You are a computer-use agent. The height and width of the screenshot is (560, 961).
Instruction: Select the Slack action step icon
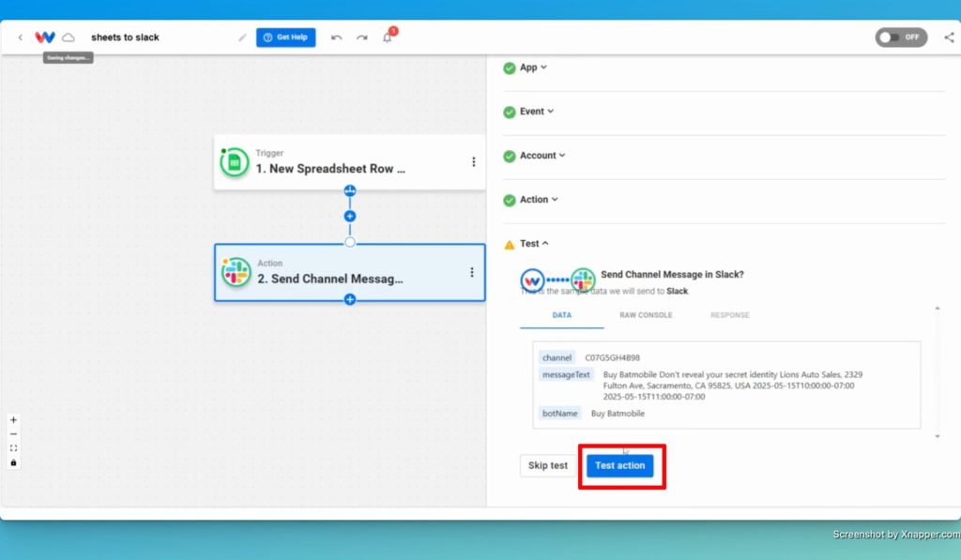pos(236,272)
